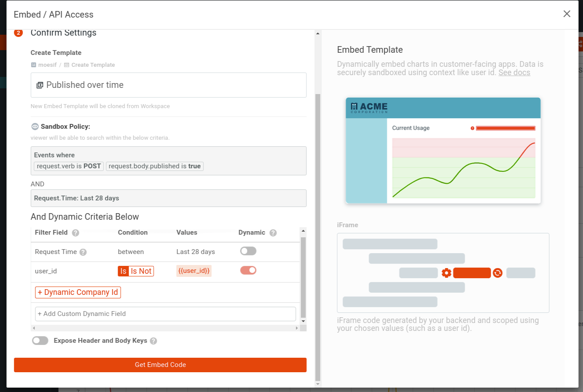Toggle Expose Header and Body Keys on
The height and width of the screenshot is (392, 583).
[x=40, y=341]
